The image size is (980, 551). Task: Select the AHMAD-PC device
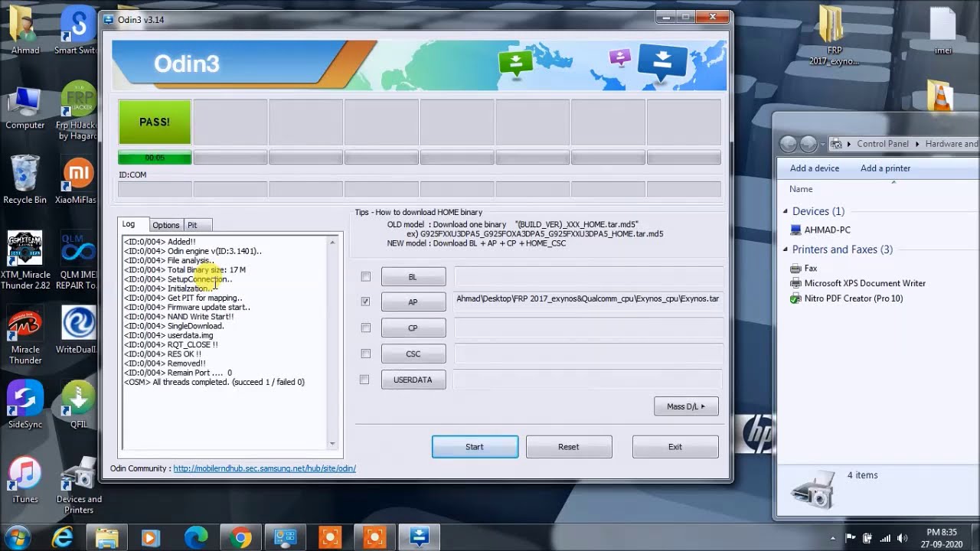tap(821, 230)
